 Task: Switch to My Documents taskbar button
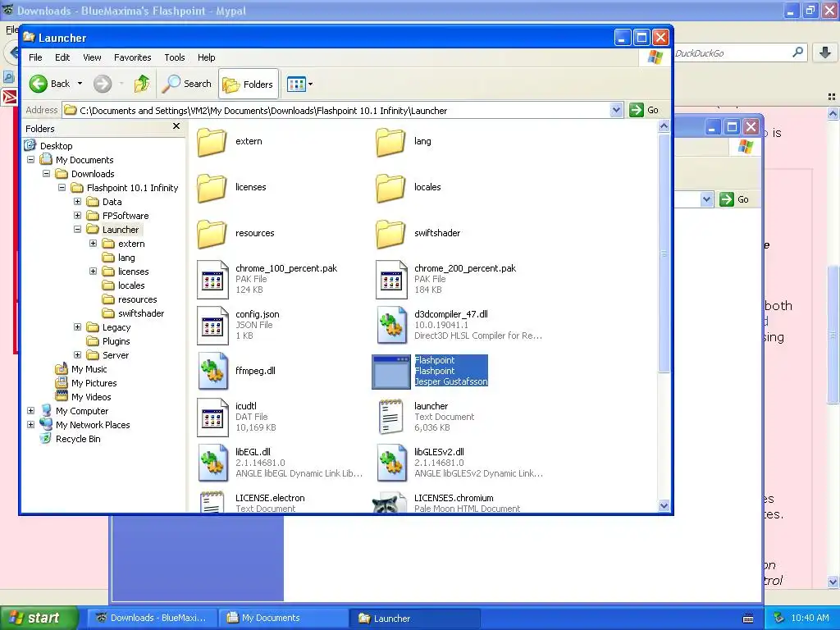point(283,618)
